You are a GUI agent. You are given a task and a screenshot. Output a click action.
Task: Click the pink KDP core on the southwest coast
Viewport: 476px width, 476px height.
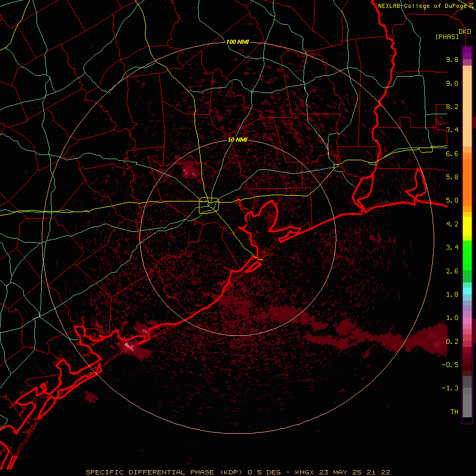click(130, 345)
